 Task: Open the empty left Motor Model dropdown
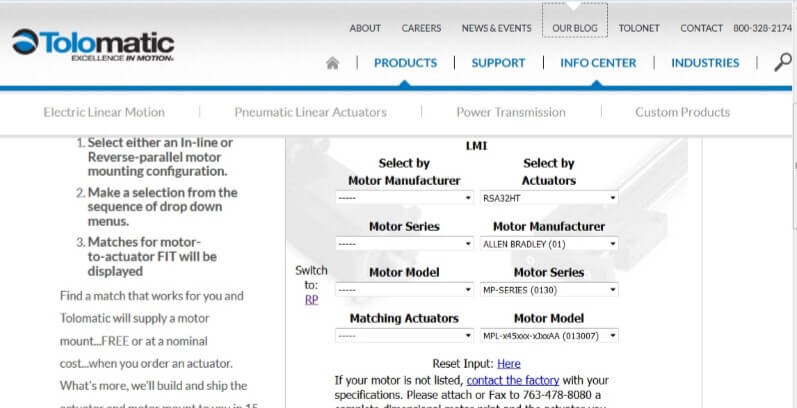(x=405, y=290)
